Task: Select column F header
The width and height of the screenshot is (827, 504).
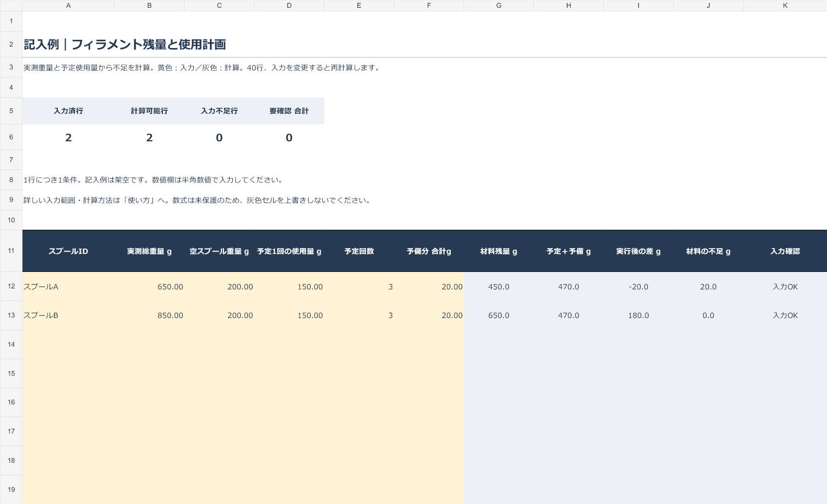Action: (429, 5)
